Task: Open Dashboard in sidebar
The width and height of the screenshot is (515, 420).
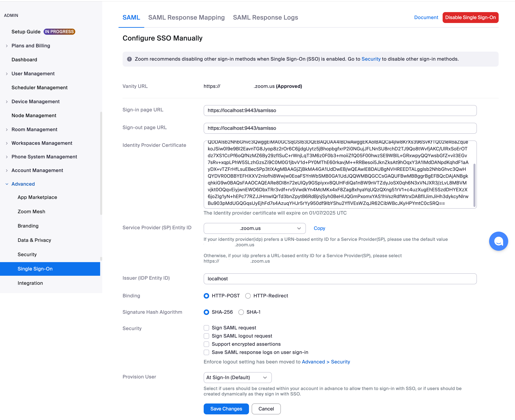Action: [x=24, y=59]
